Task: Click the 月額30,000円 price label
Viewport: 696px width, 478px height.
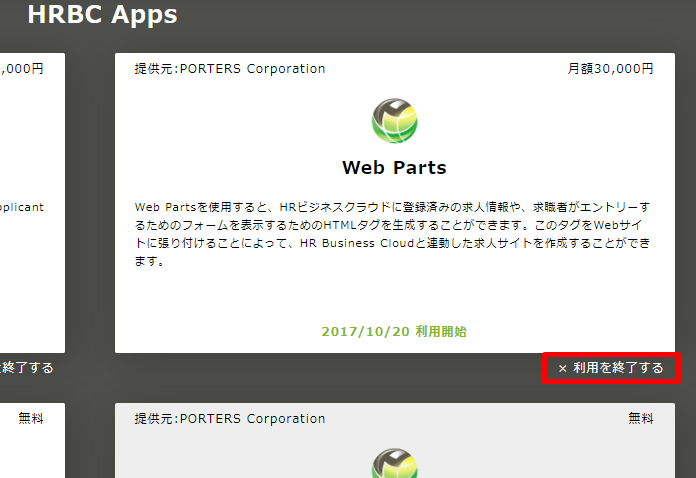Action: (x=610, y=69)
